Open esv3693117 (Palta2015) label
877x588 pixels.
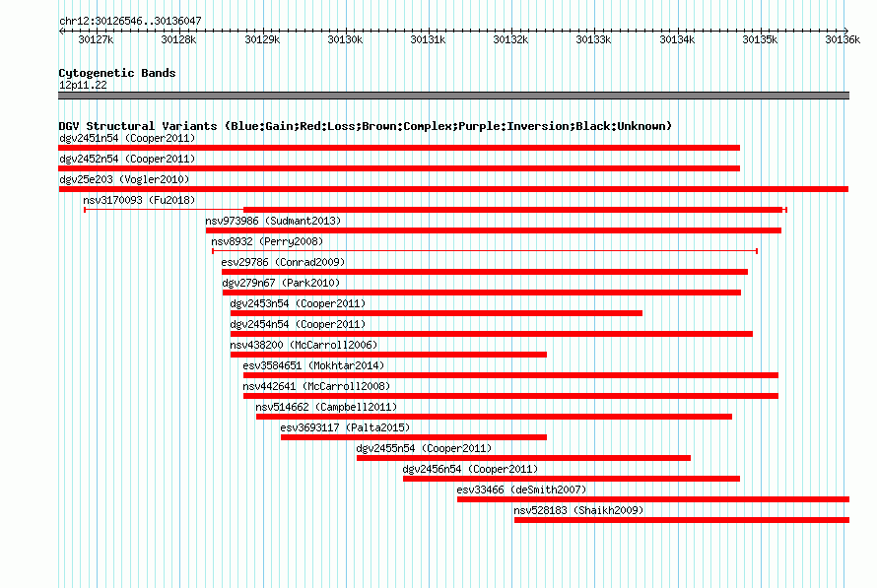point(345,427)
